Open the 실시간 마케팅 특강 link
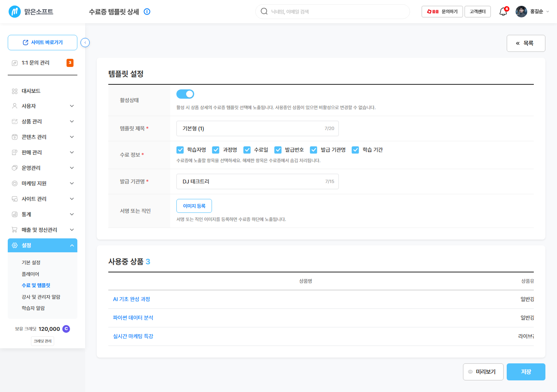This screenshot has width=557, height=392. click(133, 336)
